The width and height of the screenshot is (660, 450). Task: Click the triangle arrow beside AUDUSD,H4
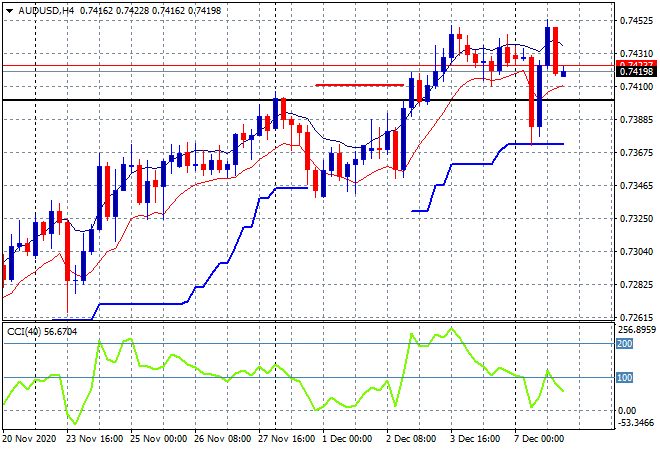point(9,11)
